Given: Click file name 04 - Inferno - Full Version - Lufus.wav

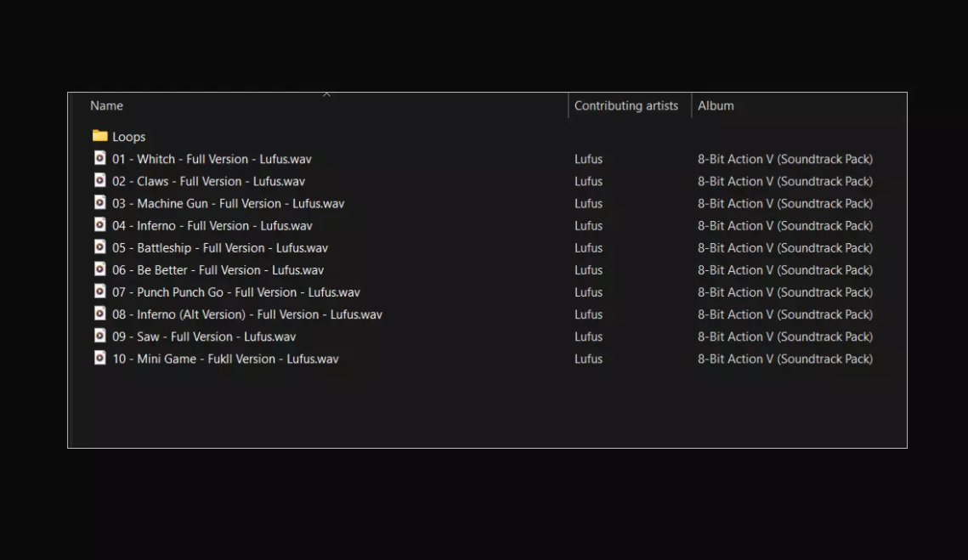Looking at the screenshot, I should (212, 225).
